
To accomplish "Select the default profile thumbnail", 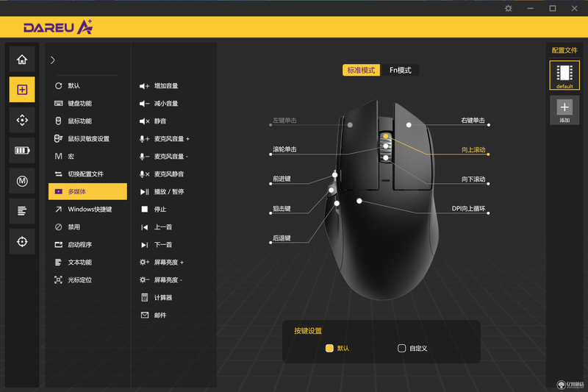I will click(x=564, y=75).
